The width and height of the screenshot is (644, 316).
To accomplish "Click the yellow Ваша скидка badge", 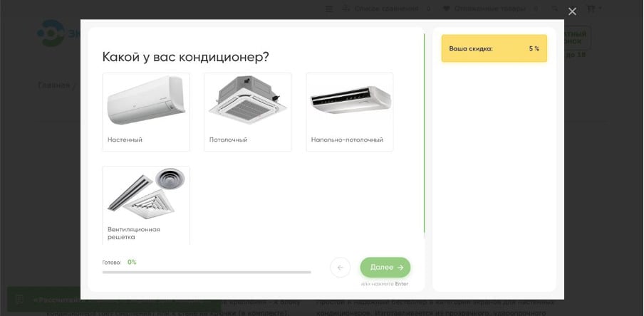I will coord(494,49).
